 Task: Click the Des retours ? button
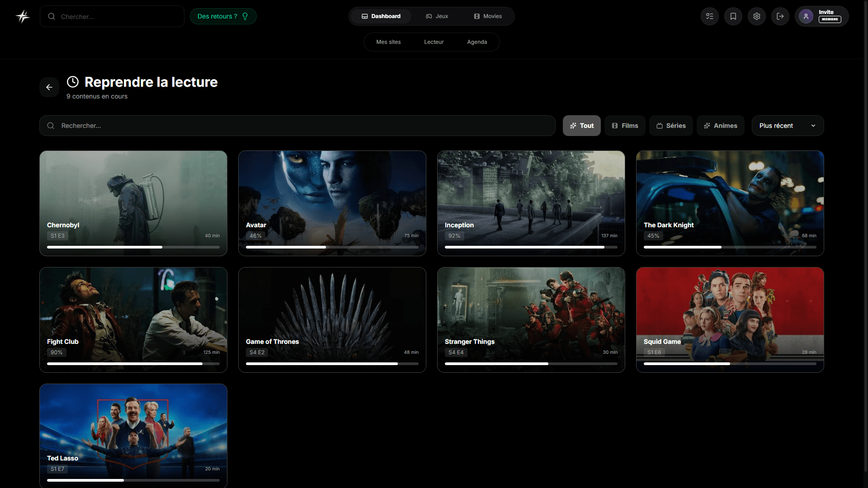pos(223,16)
